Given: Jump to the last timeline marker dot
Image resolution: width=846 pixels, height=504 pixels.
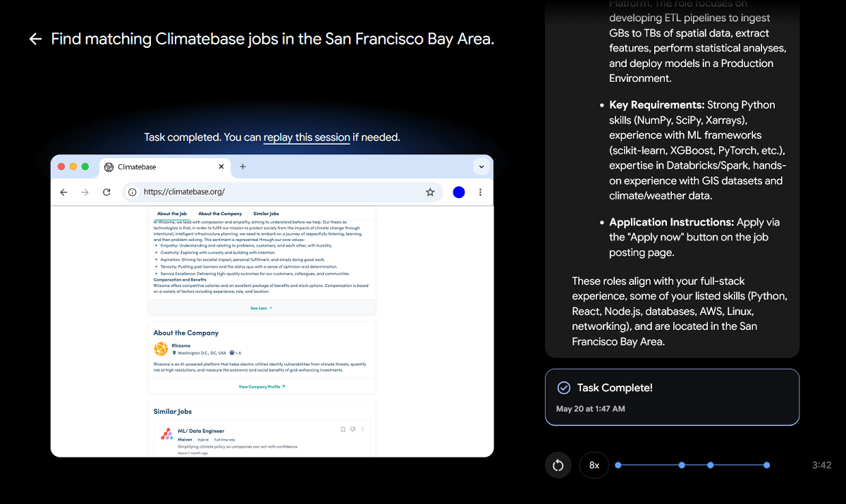Looking at the screenshot, I should point(767,465).
